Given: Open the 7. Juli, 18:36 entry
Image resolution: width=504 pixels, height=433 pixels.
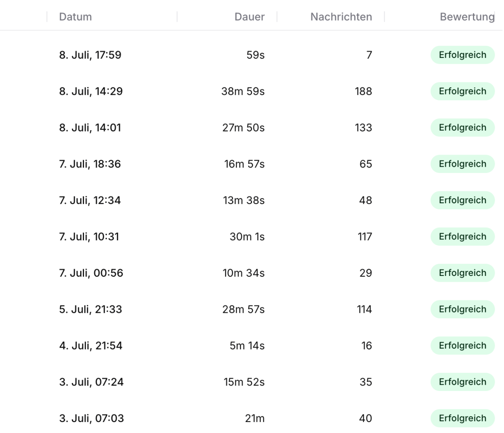Looking at the screenshot, I should point(252,164).
